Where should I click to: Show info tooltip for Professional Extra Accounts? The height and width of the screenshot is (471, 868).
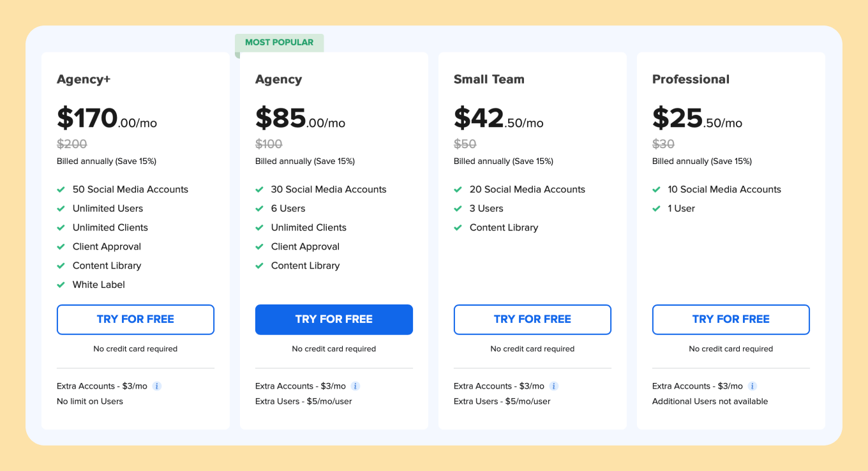pos(752,386)
